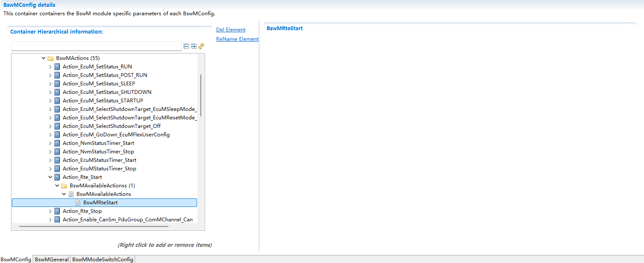Click the Del Element link

[231, 30]
